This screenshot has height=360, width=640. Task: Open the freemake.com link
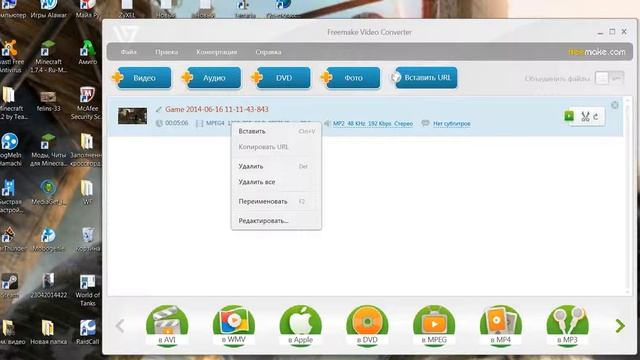(596, 52)
